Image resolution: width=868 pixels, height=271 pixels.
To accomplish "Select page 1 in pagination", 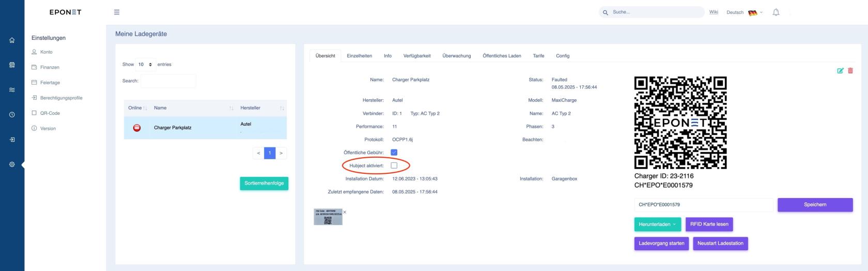I will [x=270, y=153].
